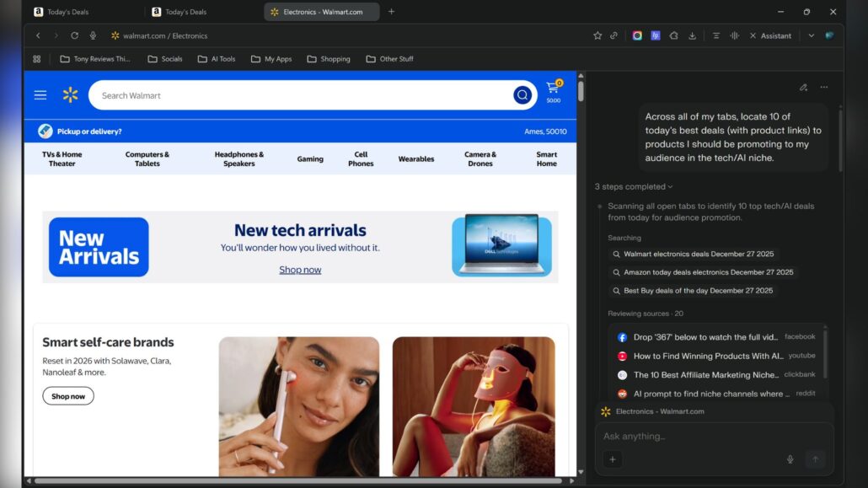Activate the voice microphone next to reload
Viewport: 868px width, 488px height.
tap(93, 35)
